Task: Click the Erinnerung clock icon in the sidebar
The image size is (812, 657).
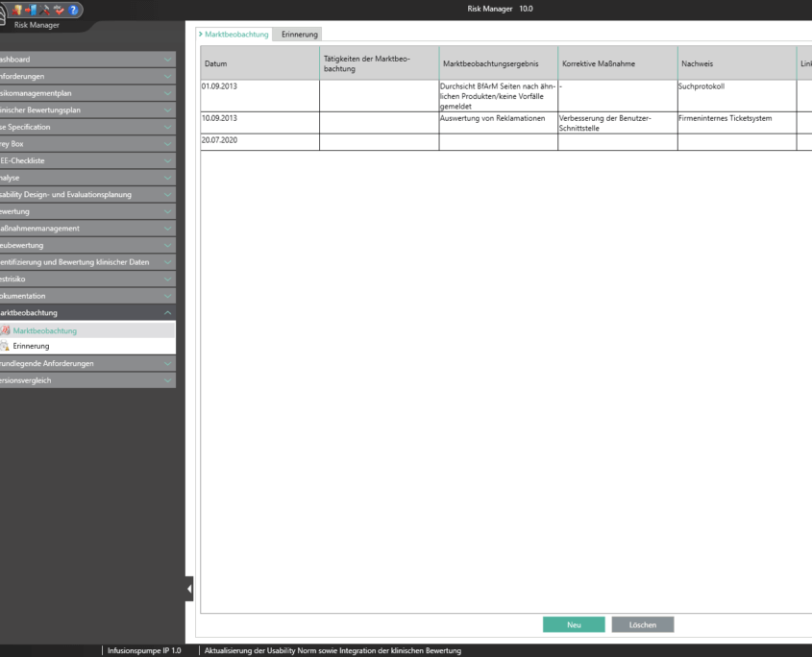Action: (5, 346)
